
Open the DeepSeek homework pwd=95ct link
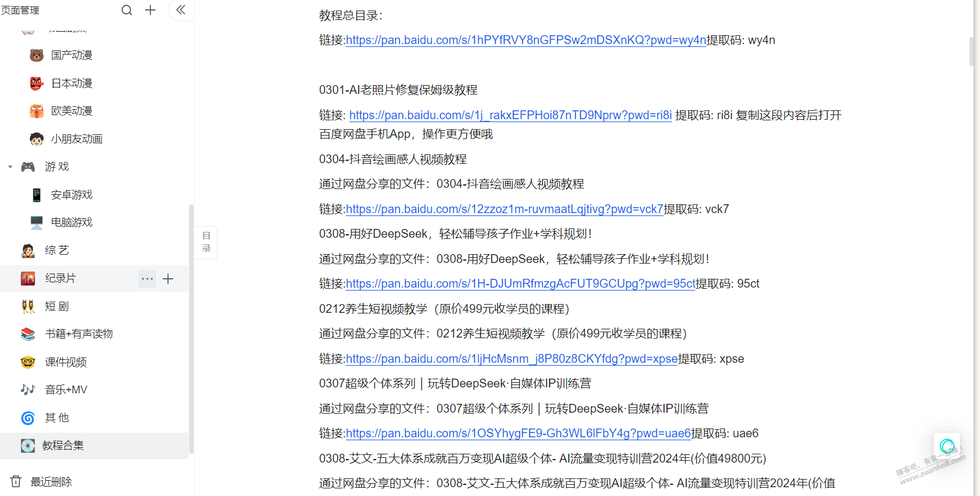click(x=520, y=284)
